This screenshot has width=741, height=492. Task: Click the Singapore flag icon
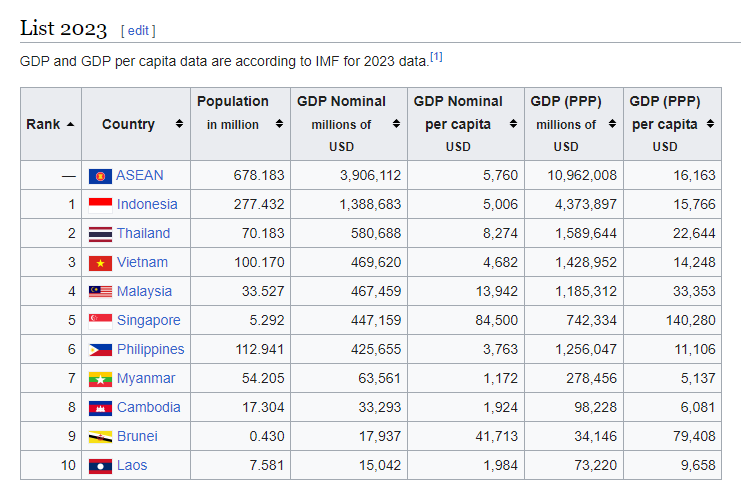(99, 320)
